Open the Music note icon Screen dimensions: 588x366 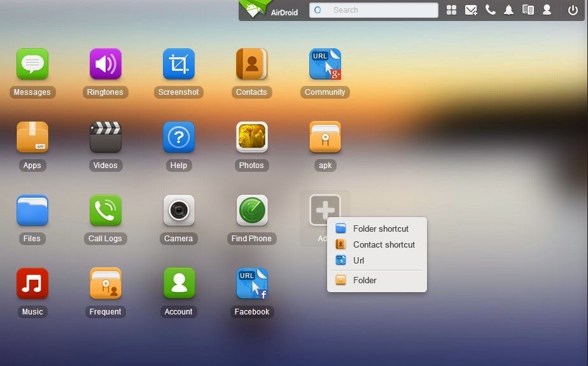[32, 283]
